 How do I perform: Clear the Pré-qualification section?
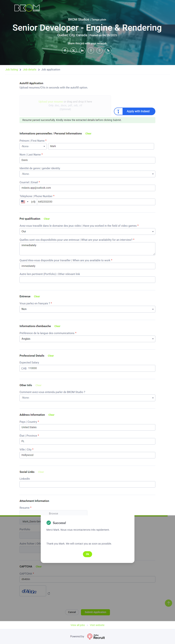pyautogui.click(x=47, y=219)
